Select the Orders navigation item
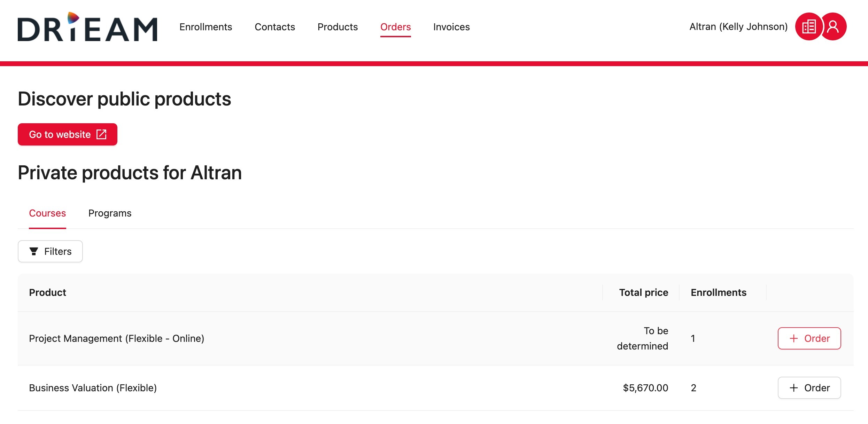Screen dimensions: 868x424 coord(395,27)
